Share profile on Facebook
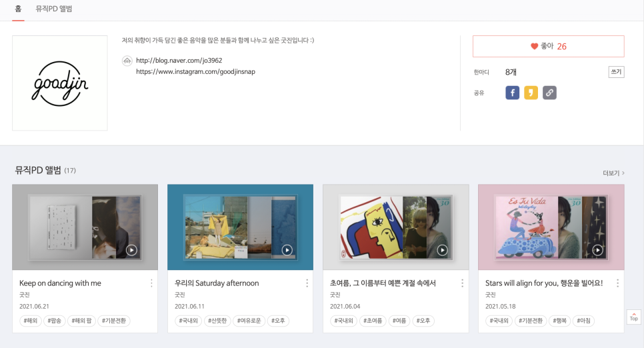The height and width of the screenshot is (348, 644). click(x=512, y=93)
